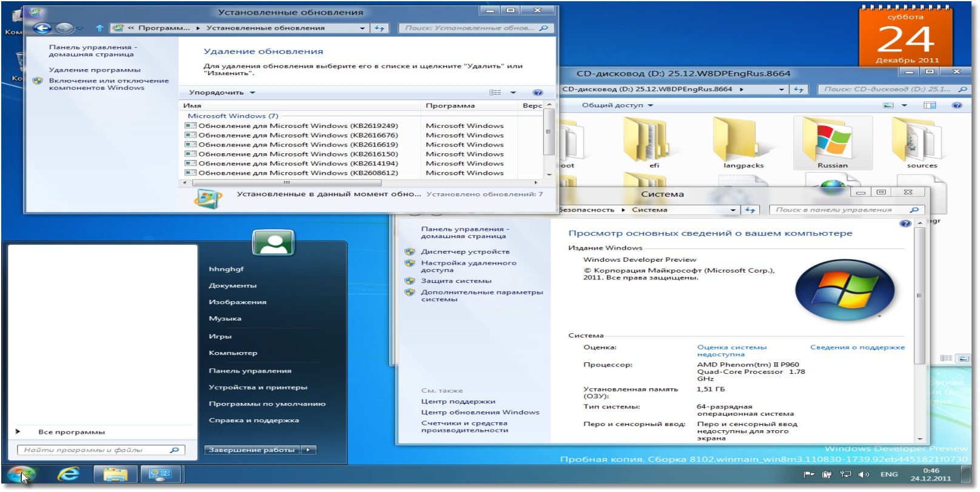Click the volume icon in system tray
980x492 pixels.
[x=864, y=474]
